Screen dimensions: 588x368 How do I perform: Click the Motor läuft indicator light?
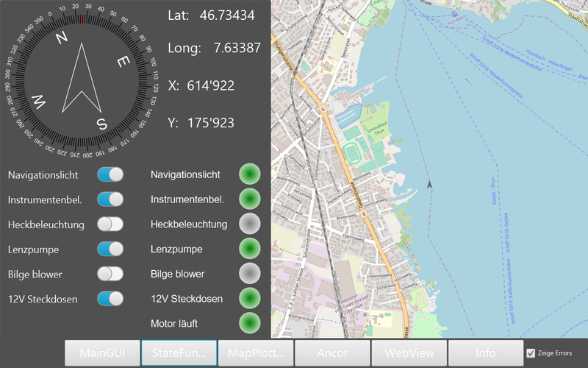251,323
